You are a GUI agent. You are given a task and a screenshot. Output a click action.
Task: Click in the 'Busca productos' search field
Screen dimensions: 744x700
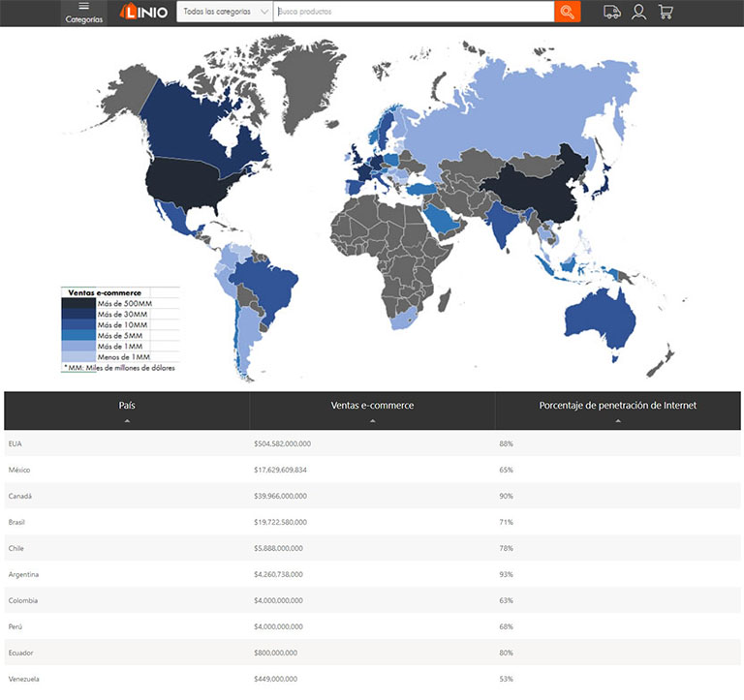tap(414, 12)
